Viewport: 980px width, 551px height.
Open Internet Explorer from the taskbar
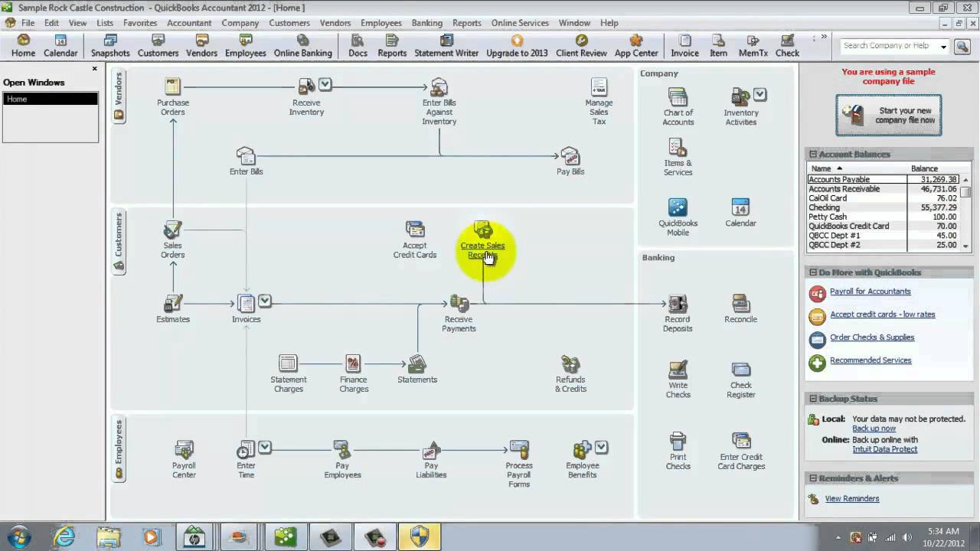point(64,536)
